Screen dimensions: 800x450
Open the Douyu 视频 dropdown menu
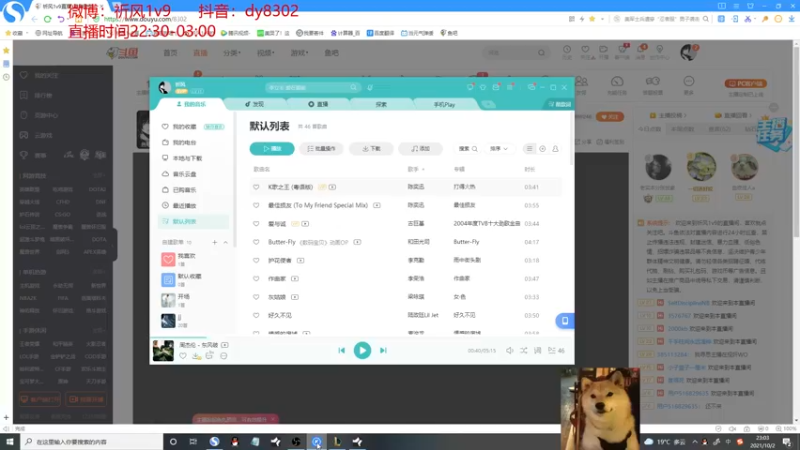point(265,53)
